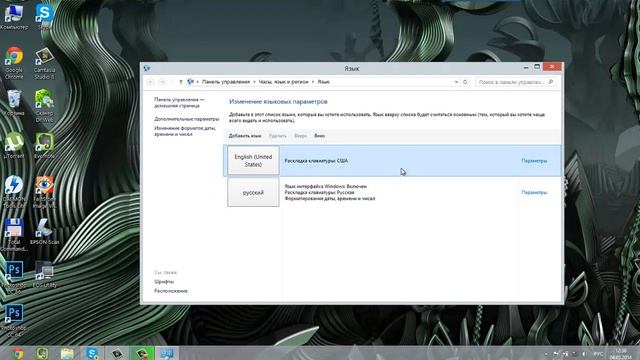Select the Control Panel taskbar button
This screenshot has width=640, height=360.
pyautogui.click(x=167, y=353)
